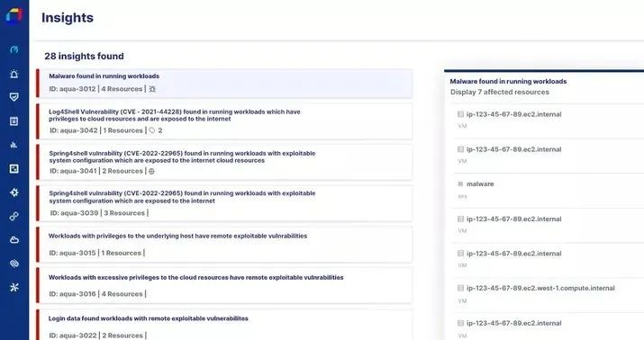Open the square expand icon in sidebar
The image size is (644, 340).
pos(14,168)
